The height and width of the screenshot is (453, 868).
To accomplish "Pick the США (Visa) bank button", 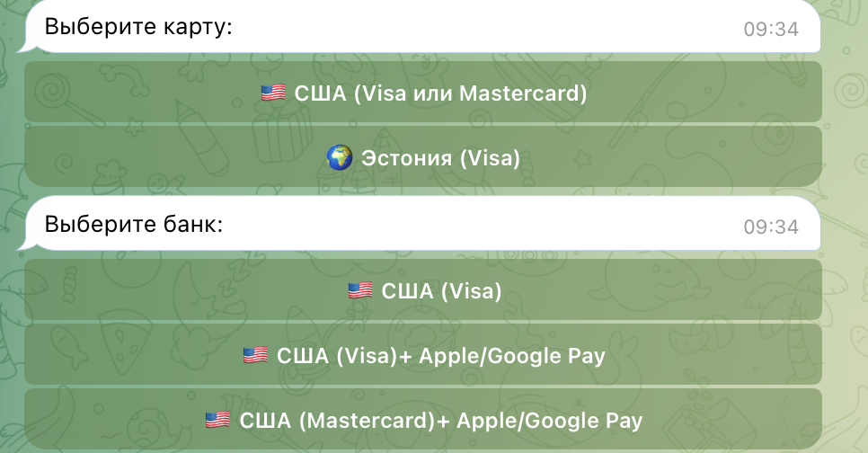I will point(423,290).
